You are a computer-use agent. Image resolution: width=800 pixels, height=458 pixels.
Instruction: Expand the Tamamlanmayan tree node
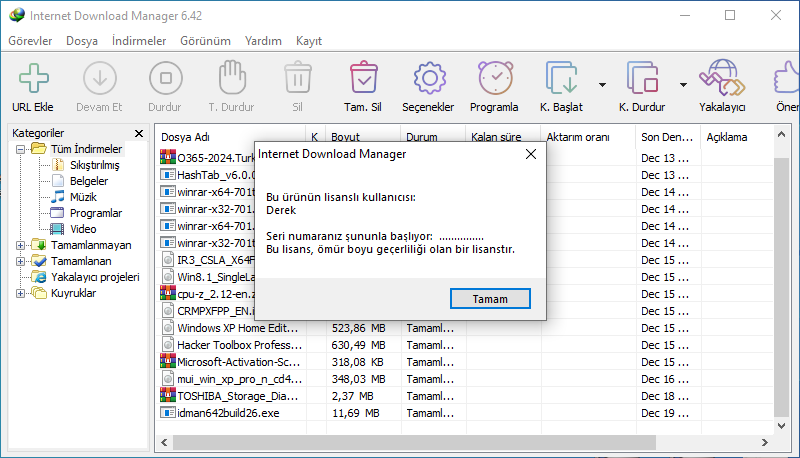click(20, 245)
